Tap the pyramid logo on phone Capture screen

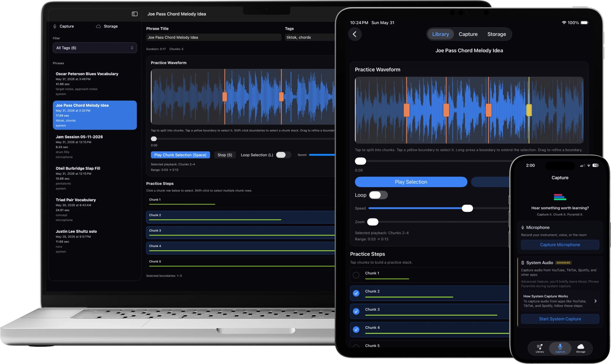[560, 197]
